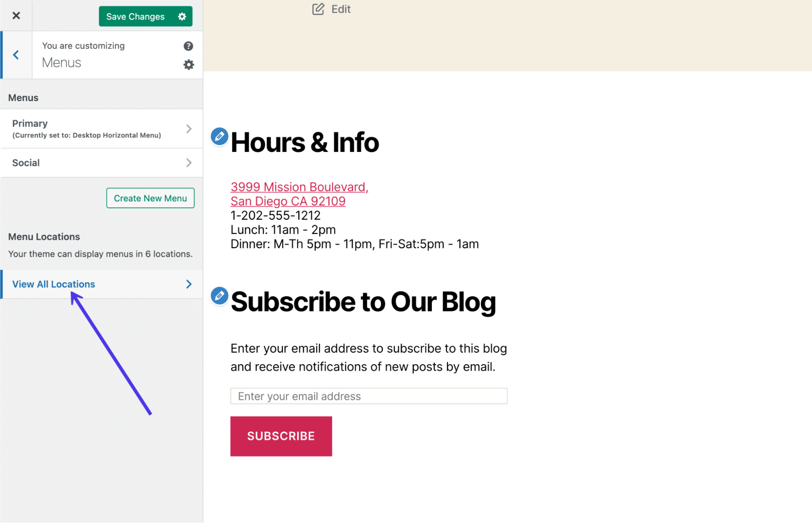Select the Subscribe to Our Blog input field
Screen dimensions: 812x523
pyautogui.click(x=369, y=396)
